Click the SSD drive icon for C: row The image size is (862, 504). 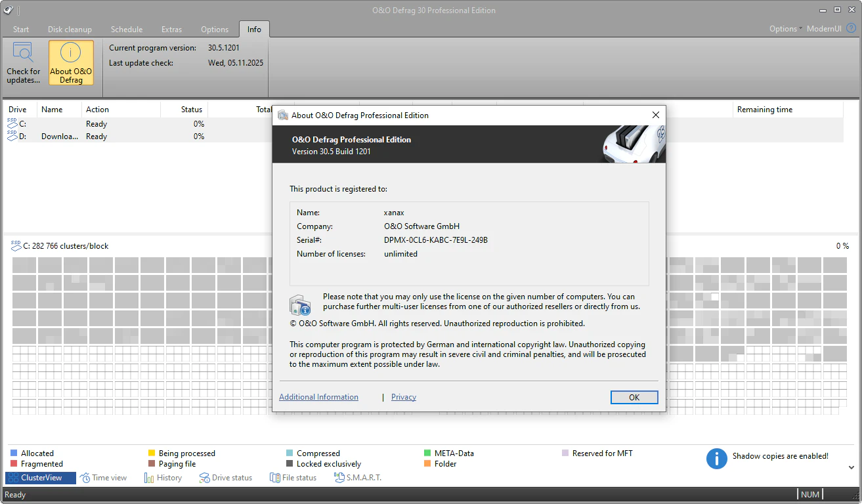[12, 123]
